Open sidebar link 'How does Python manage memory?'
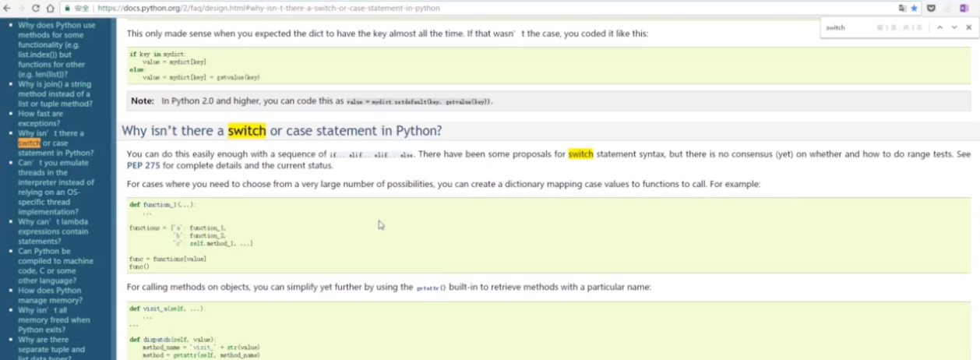Screen dimensions: 980x360 coord(49,295)
